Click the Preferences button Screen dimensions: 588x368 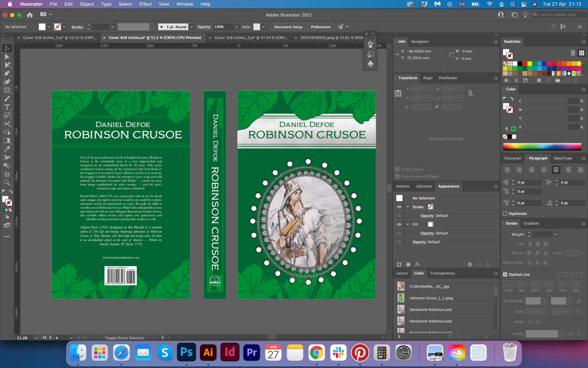pos(320,27)
